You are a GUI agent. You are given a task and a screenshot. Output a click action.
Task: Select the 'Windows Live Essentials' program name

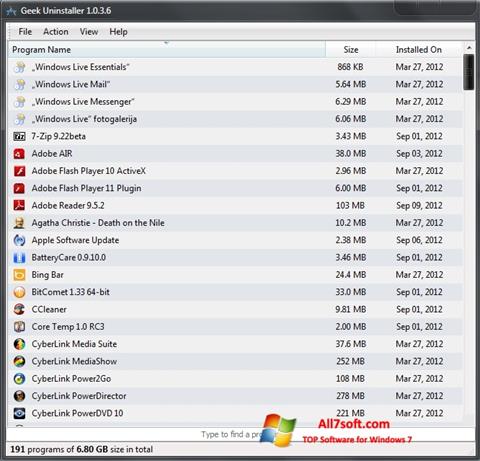pyautogui.click(x=80, y=67)
